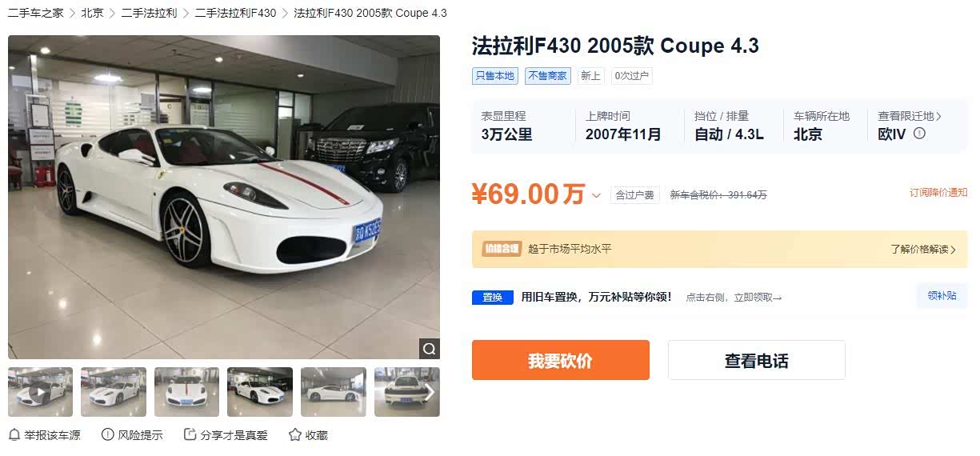Viewport: 980px width, 456px height.
Task: Open the risk warning info icon
Action: [108, 434]
